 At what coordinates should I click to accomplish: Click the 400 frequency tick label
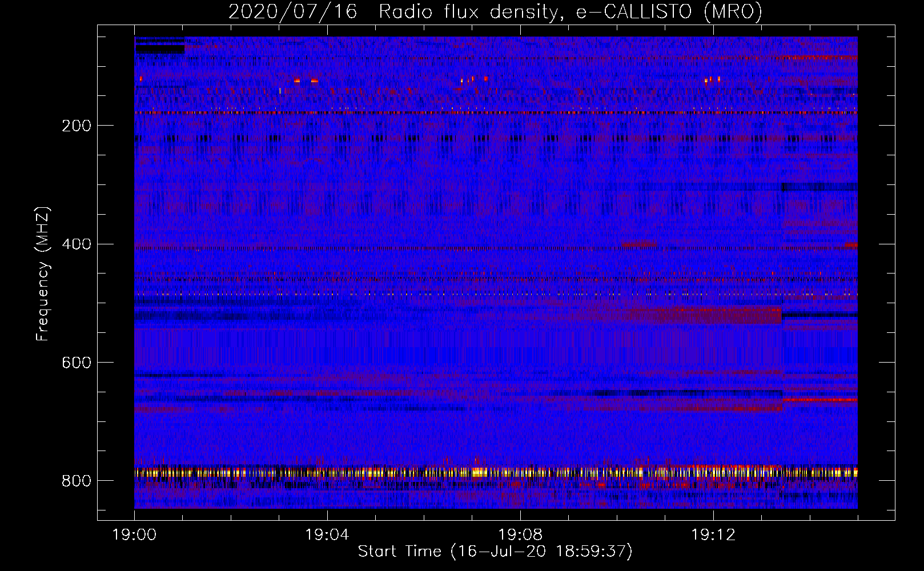[x=77, y=244]
